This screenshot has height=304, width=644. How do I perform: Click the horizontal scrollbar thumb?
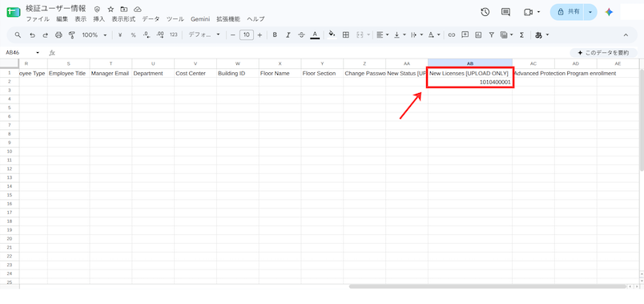point(488,286)
